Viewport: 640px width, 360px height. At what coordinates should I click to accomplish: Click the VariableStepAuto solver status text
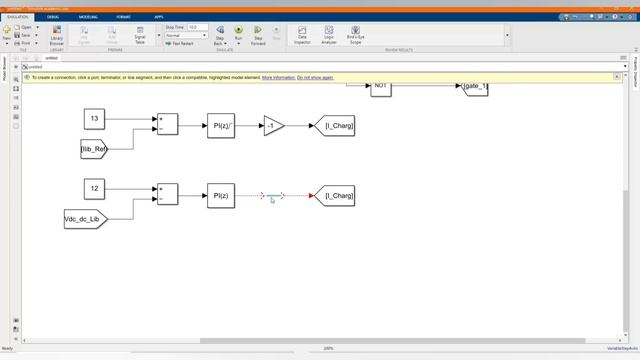click(x=622, y=349)
